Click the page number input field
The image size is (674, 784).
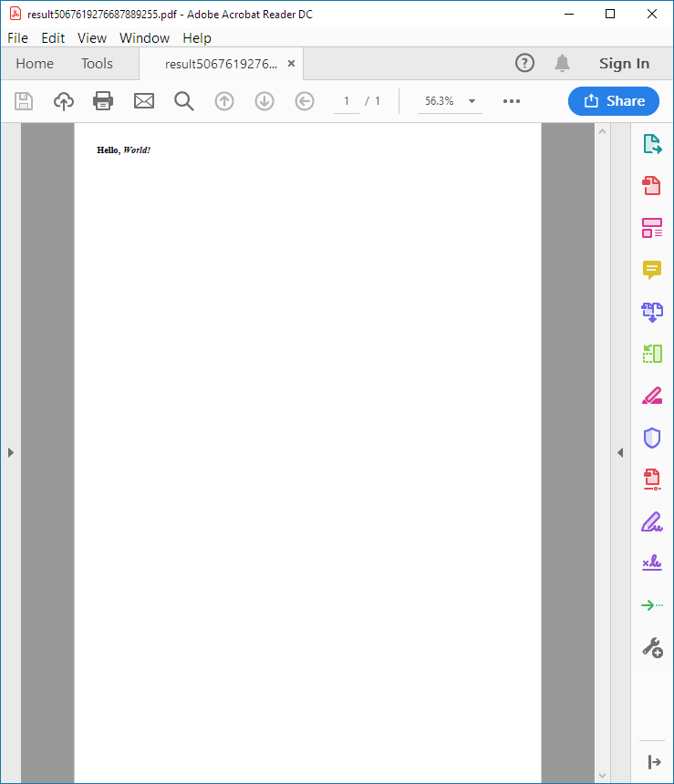[x=347, y=101]
